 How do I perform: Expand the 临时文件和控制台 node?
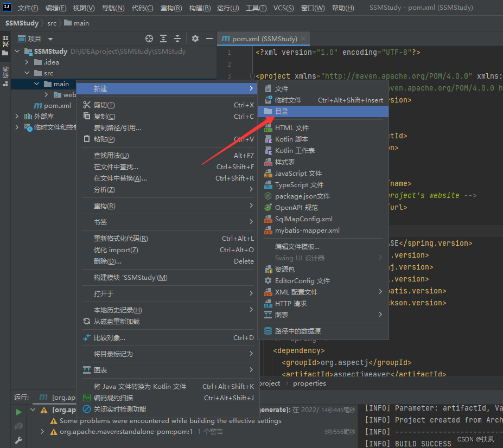pyautogui.click(x=17, y=127)
